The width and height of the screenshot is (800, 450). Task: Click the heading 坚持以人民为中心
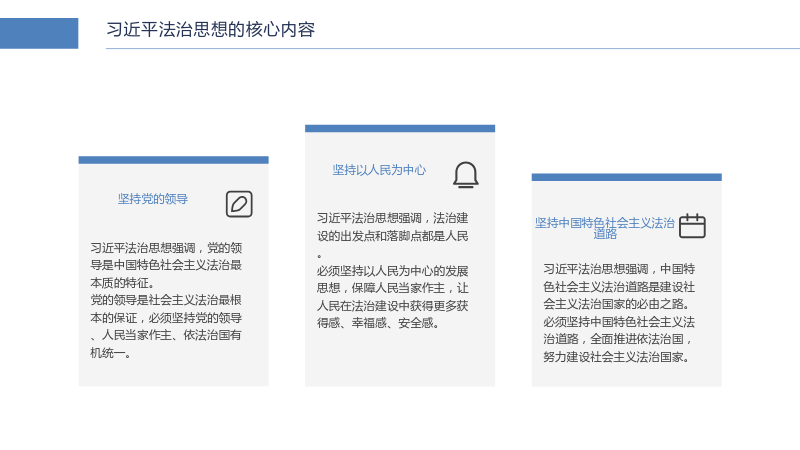pos(379,170)
